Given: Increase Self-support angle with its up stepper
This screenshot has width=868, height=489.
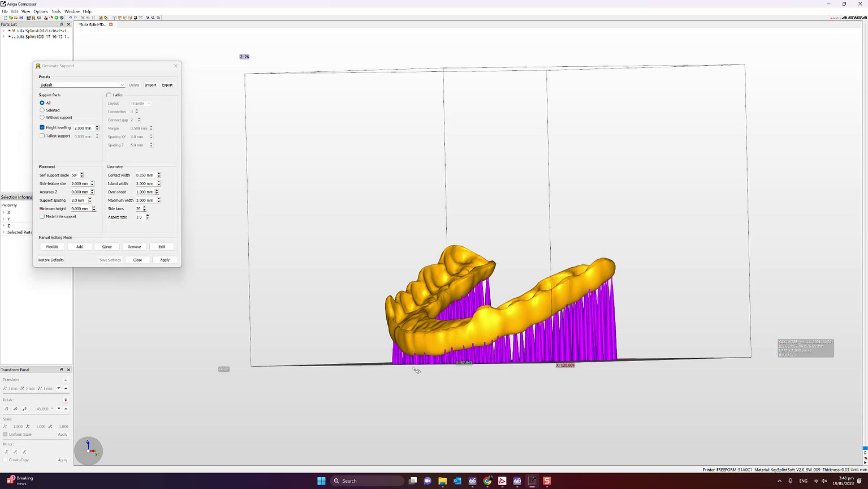Looking at the screenshot, I should coord(82,173).
